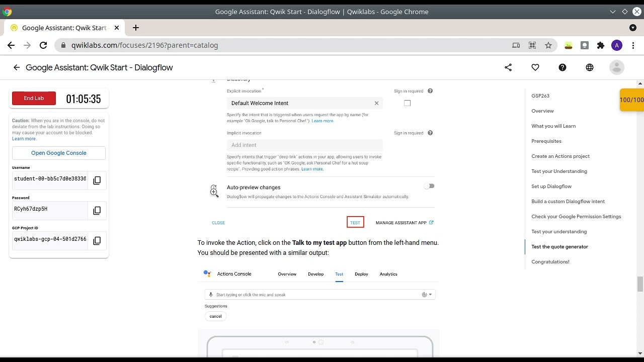This screenshot has height=362, width=644.
Task: Jump to Create an Actions project section
Action: (x=560, y=156)
